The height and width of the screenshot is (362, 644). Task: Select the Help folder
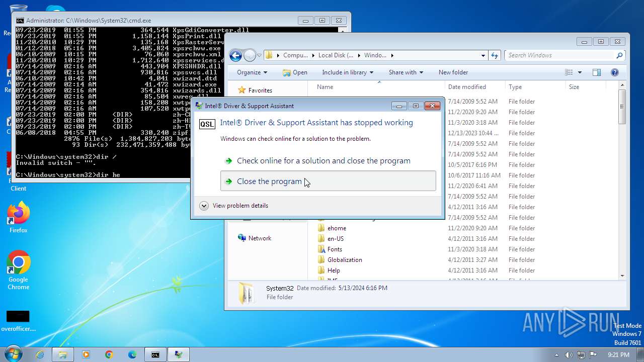point(334,270)
